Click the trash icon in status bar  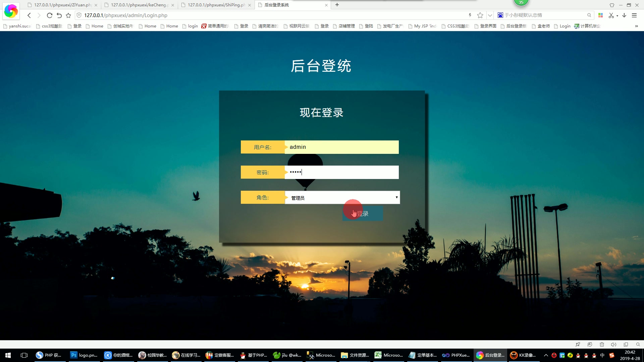point(602,345)
